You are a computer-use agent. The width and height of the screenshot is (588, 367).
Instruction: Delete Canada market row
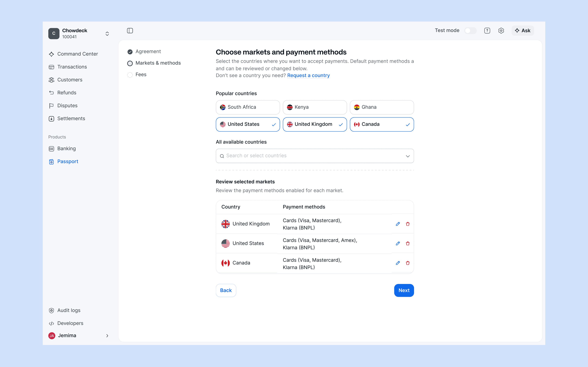[408, 263]
